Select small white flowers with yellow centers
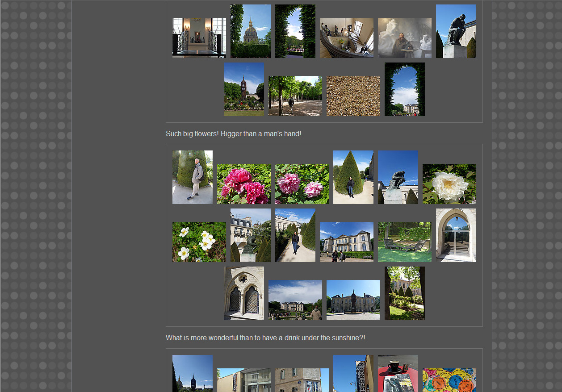Viewport: 562px width, 392px height. point(199,242)
